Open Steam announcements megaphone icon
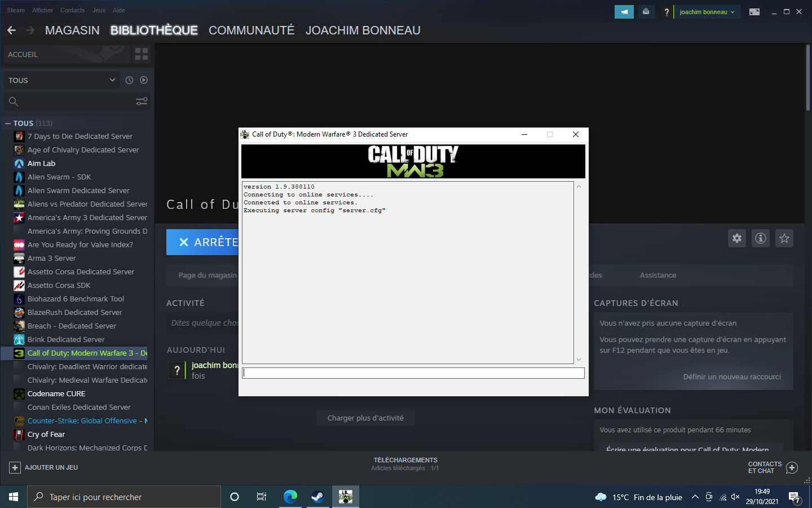 (624, 12)
